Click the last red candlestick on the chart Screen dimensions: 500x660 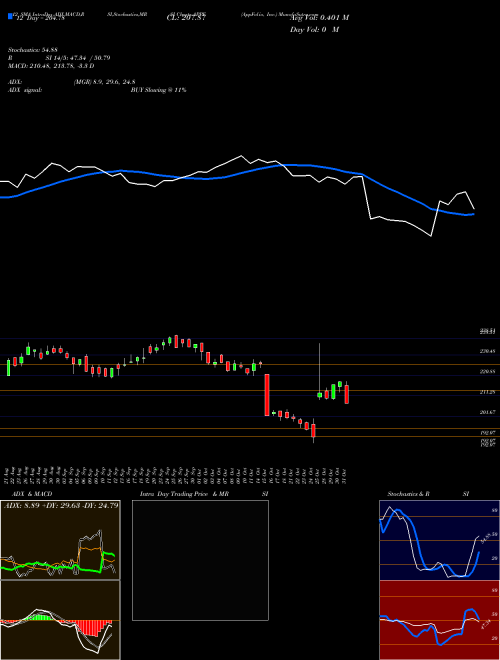click(346, 394)
